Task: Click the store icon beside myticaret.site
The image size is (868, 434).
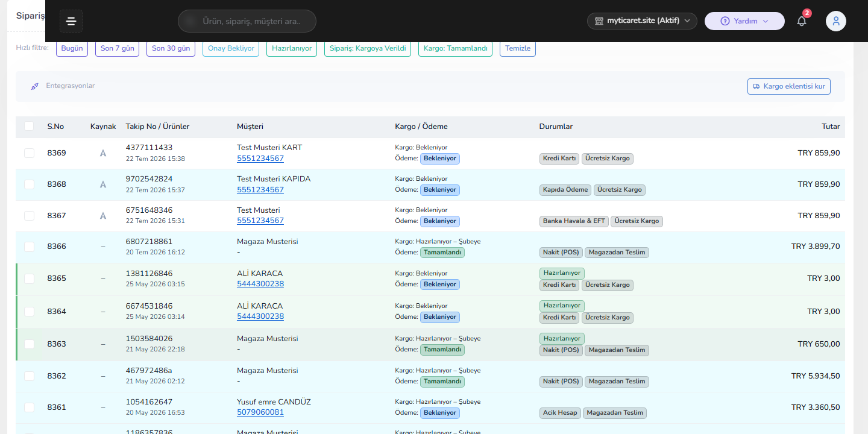Action: tap(599, 21)
